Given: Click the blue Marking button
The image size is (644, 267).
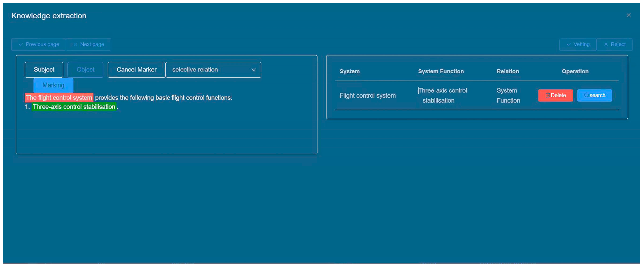Looking at the screenshot, I should (53, 85).
